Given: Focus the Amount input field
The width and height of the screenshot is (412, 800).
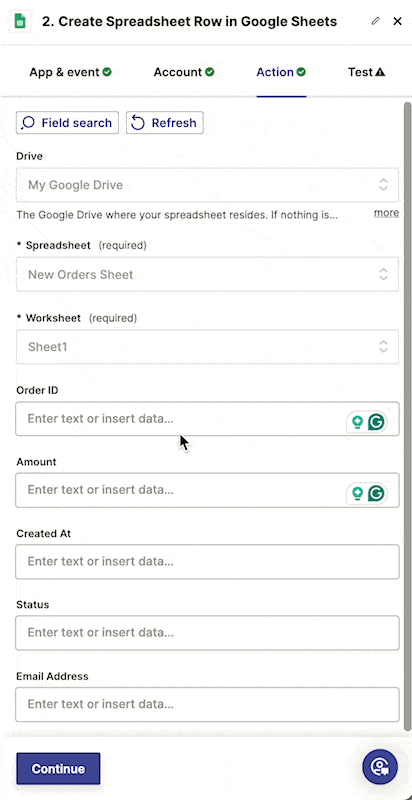Looking at the screenshot, I should [207, 490].
